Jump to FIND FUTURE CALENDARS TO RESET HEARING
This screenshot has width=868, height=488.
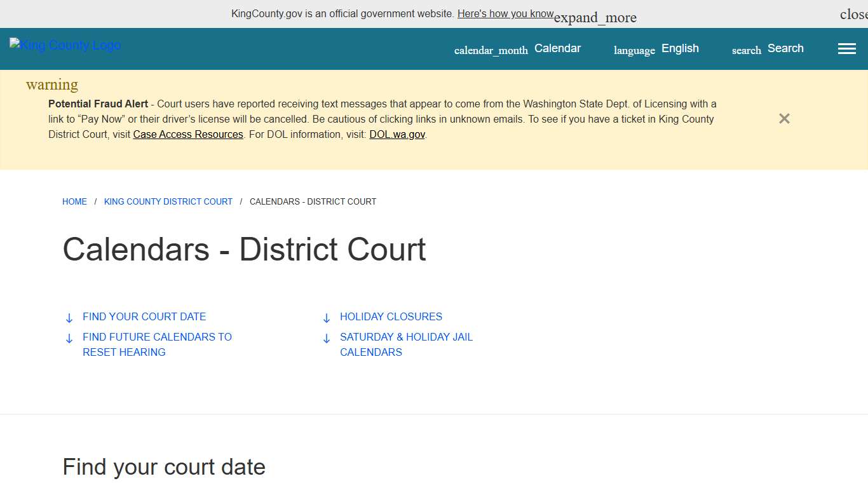[157, 344]
